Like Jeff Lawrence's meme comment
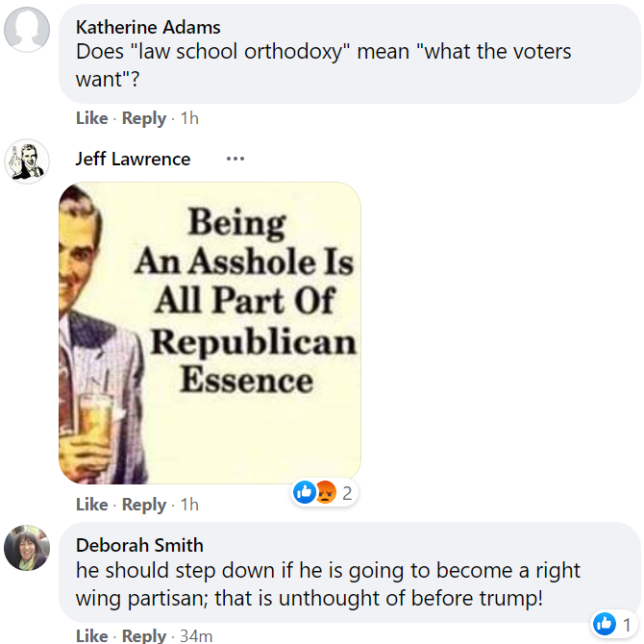 coord(91,505)
